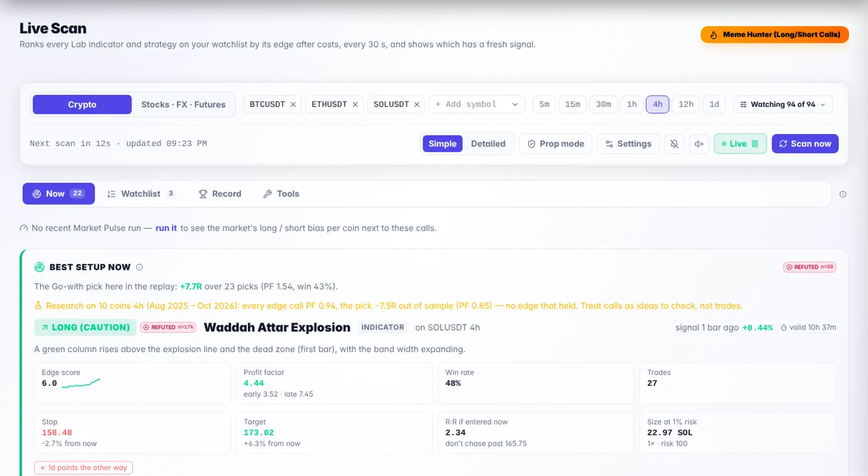Image resolution: width=868 pixels, height=476 pixels.
Task: Click the crossed-out bell notifications icon
Action: pos(674,144)
